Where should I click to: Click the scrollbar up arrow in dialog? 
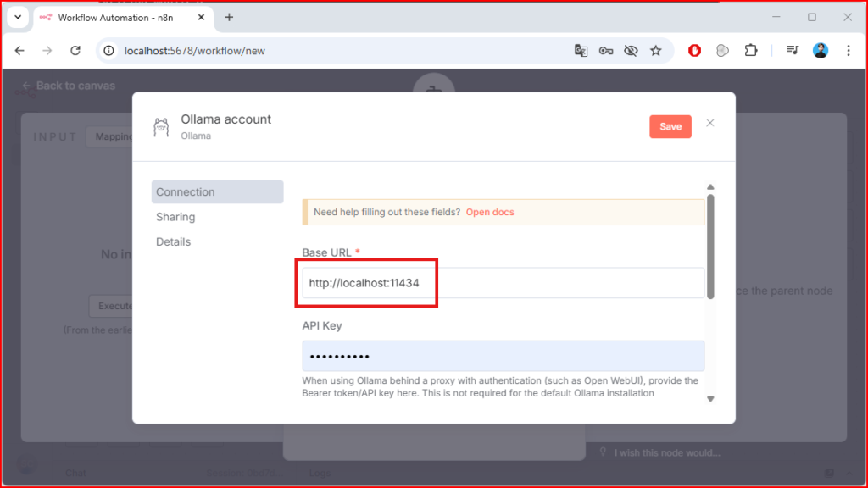tap(710, 187)
